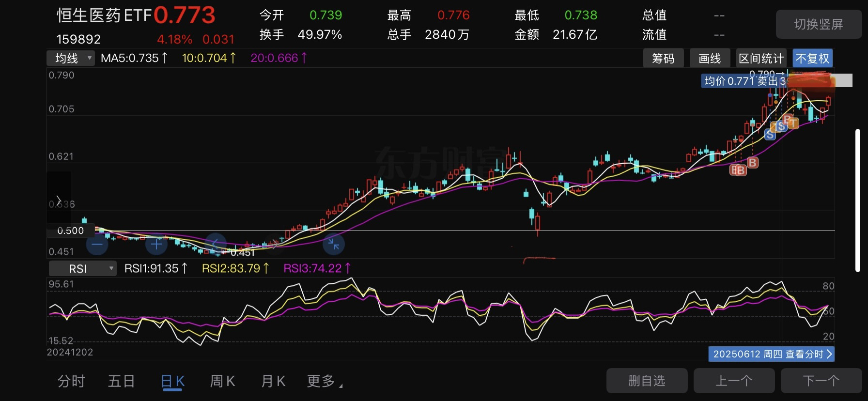This screenshot has height=401, width=868.
Task: Select the 周K weekly chart tab
Action: (222, 382)
